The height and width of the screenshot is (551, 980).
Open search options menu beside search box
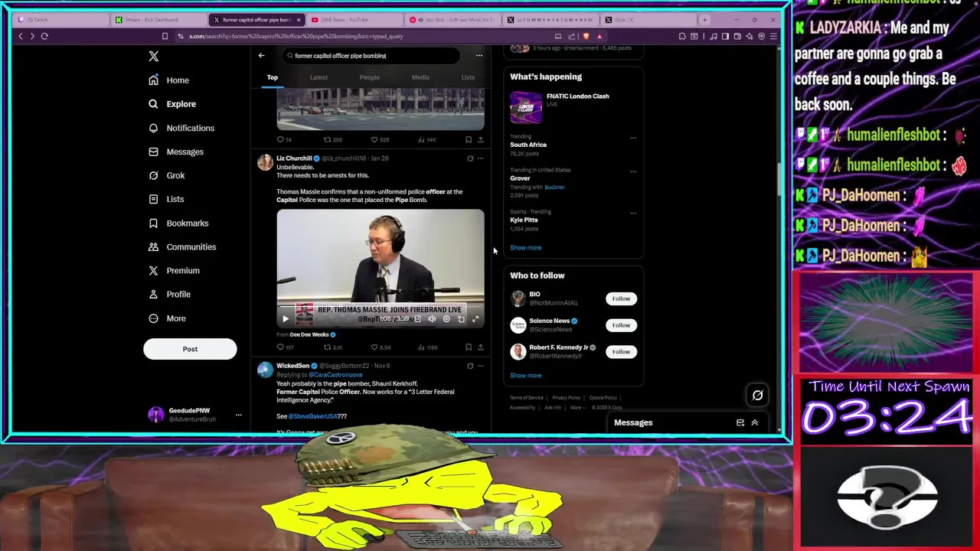(x=479, y=55)
